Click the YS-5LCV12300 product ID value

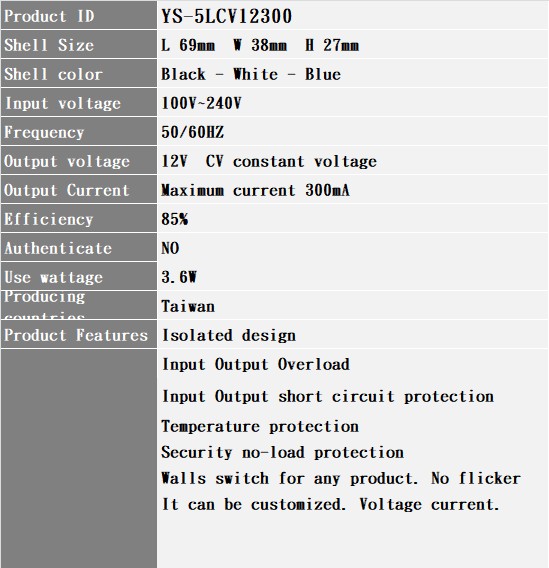pyautogui.click(x=227, y=17)
